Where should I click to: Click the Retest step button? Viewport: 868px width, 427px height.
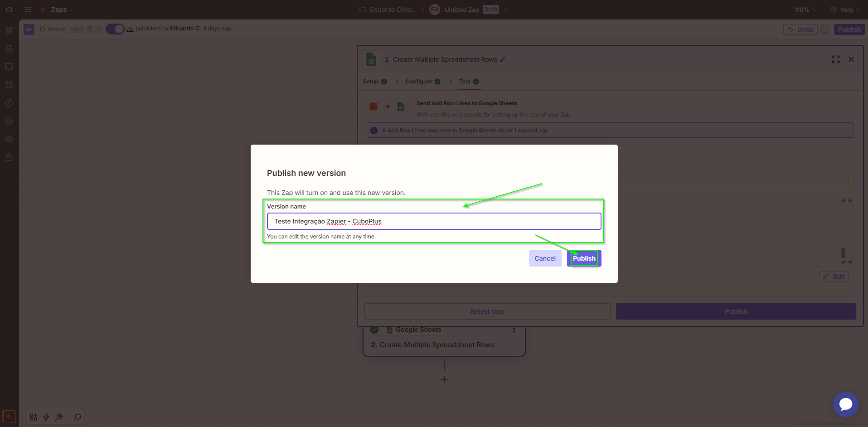(x=487, y=311)
